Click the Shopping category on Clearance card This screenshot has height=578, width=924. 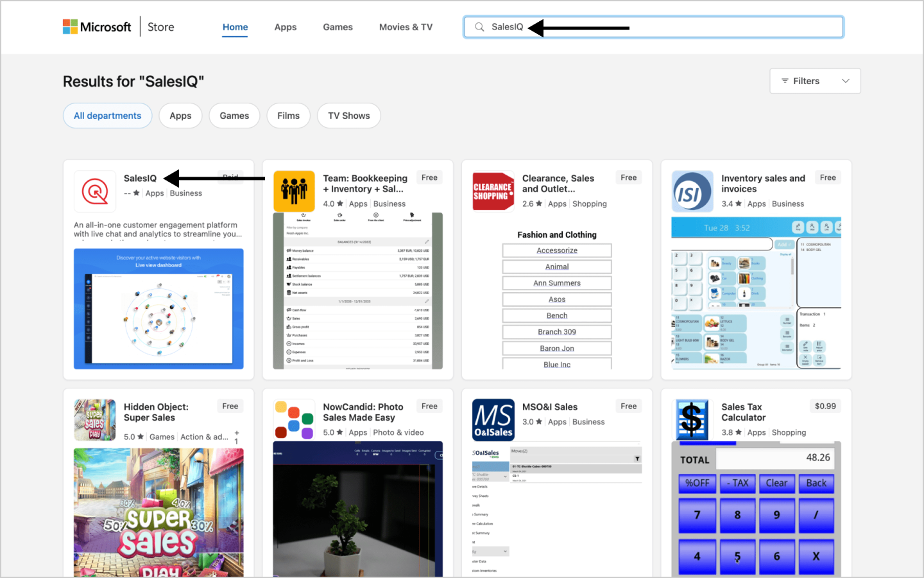click(x=590, y=204)
